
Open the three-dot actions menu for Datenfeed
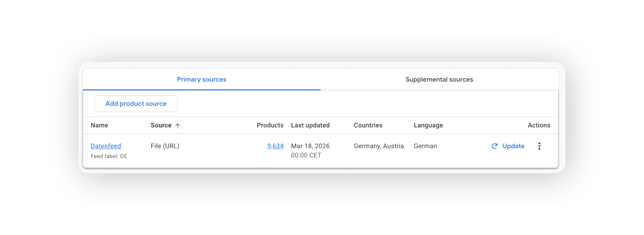pos(539,146)
